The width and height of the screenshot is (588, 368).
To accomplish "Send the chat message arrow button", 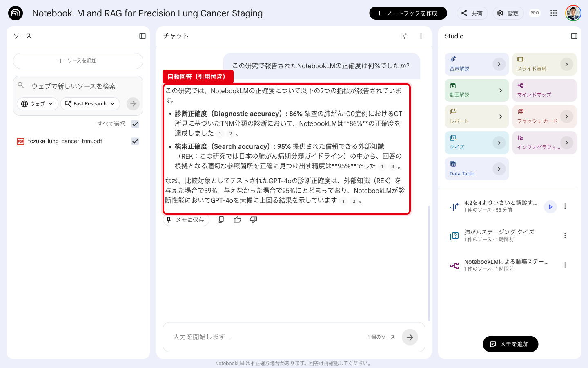I will 410,337.
